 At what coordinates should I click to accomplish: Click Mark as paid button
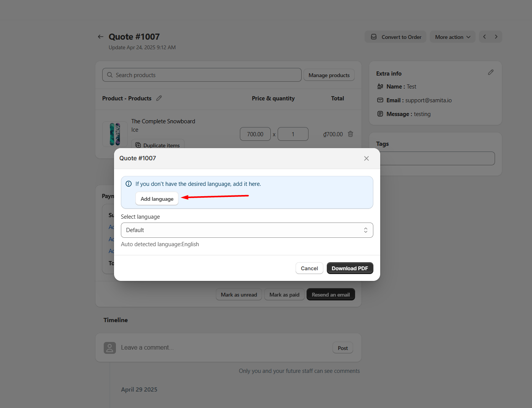coord(284,295)
